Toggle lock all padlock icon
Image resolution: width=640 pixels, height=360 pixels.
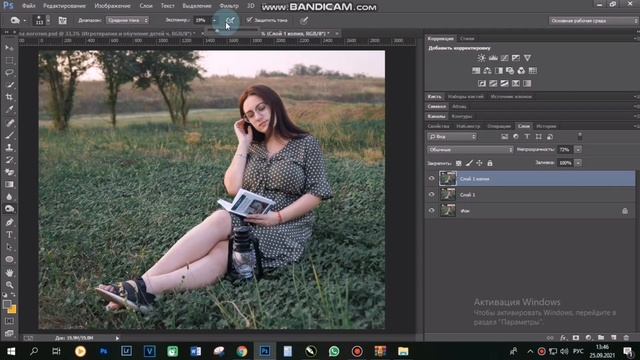490,163
